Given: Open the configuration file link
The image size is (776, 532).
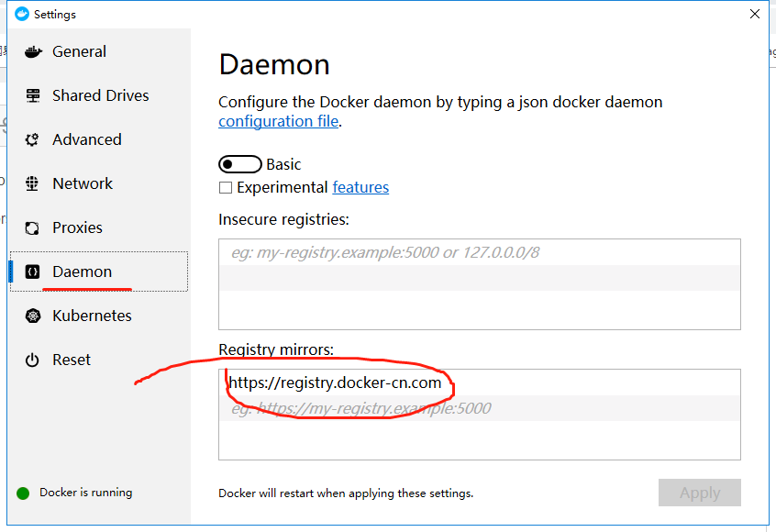Looking at the screenshot, I should tap(279, 121).
